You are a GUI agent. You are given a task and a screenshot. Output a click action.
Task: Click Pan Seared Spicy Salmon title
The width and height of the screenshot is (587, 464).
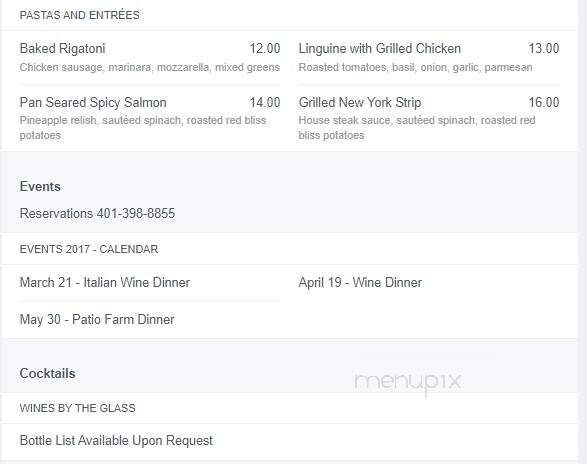point(93,103)
